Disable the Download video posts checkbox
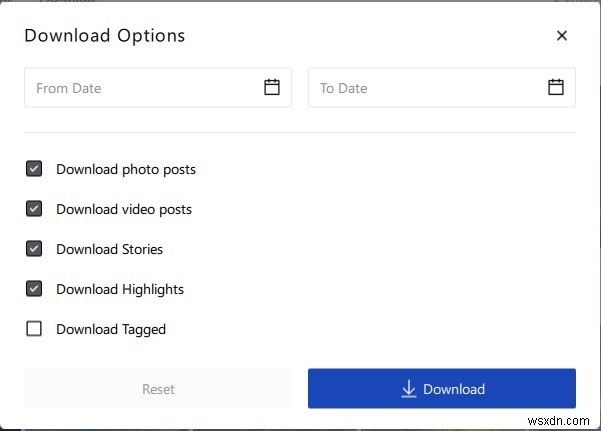 point(34,209)
